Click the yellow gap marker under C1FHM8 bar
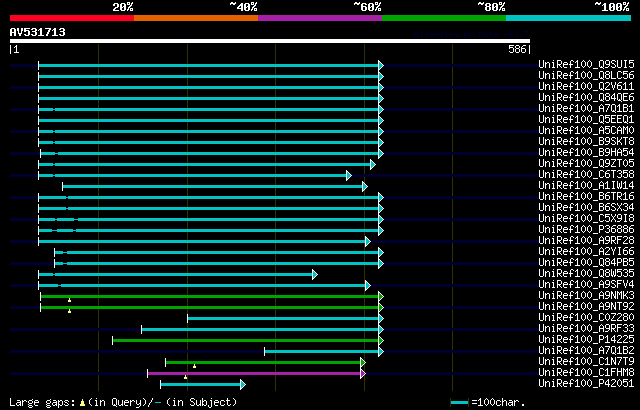640x410 pixels. pyautogui.click(x=186, y=377)
